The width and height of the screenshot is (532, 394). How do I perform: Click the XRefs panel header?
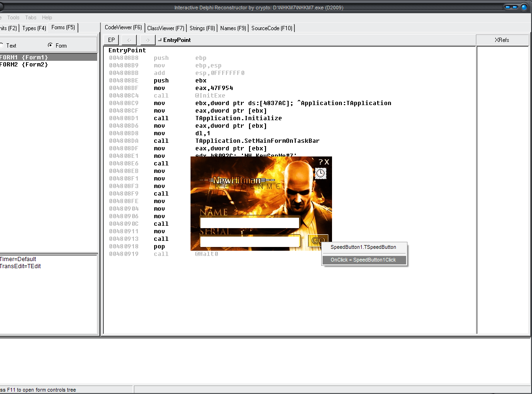click(x=502, y=40)
